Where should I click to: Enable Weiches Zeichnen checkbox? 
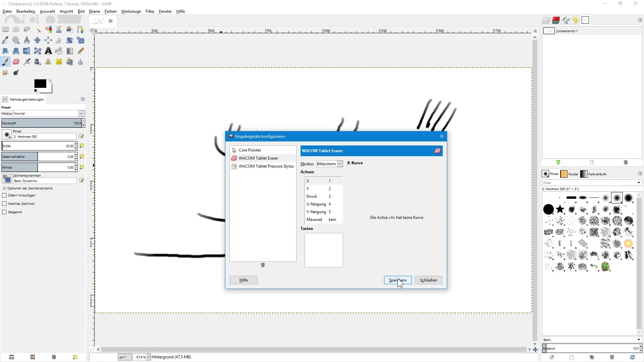pos(4,204)
